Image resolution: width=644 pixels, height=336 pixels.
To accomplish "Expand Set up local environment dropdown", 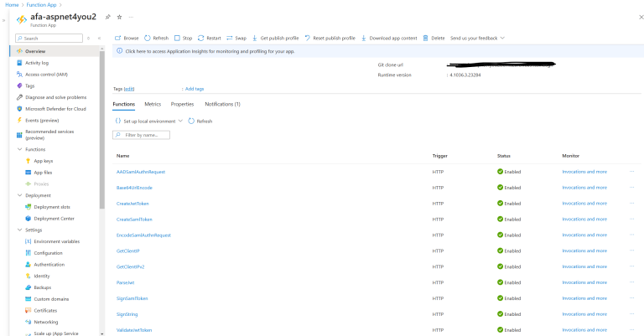I will 148,121.
